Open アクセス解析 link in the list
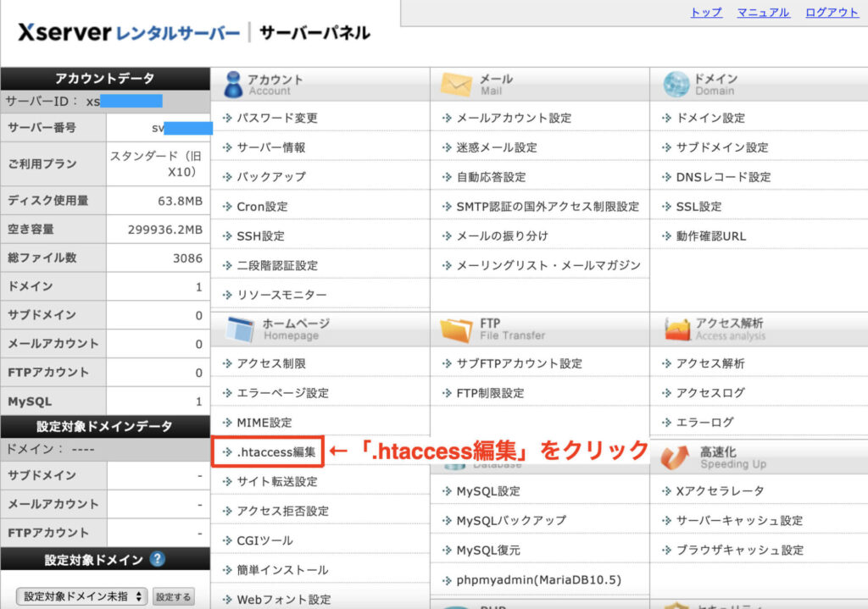The image size is (868, 609). coord(710,363)
